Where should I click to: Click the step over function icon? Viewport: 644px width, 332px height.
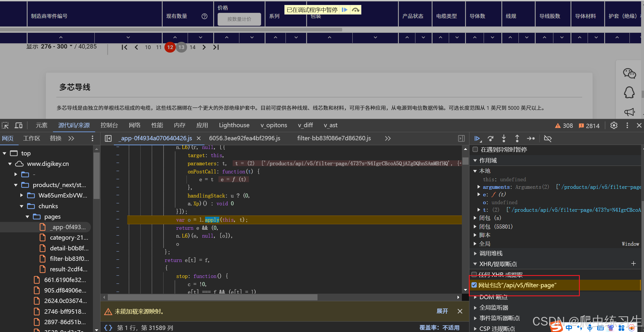(490, 139)
